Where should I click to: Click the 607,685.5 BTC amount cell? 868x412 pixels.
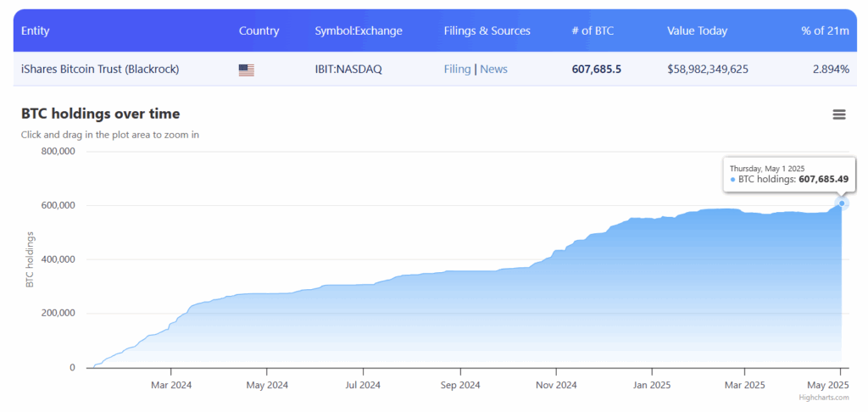click(596, 70)
